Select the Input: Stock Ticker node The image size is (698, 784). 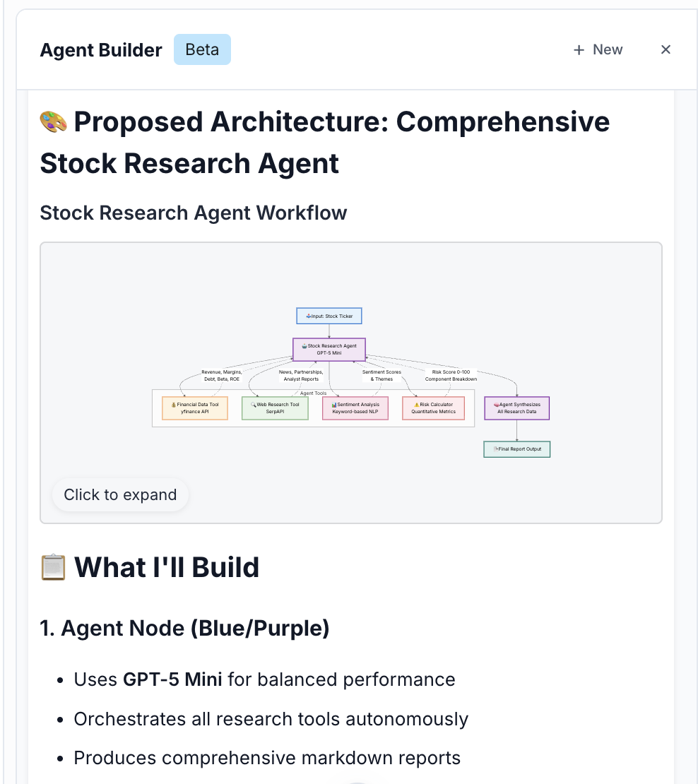pyautogui.click(x=329, y=316)
